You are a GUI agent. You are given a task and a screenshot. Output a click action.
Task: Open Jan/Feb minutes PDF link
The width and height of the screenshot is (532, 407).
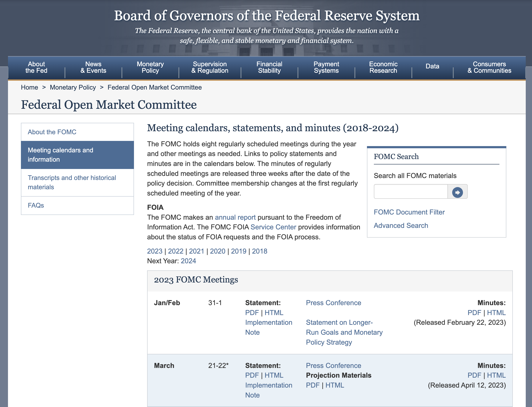474,313
